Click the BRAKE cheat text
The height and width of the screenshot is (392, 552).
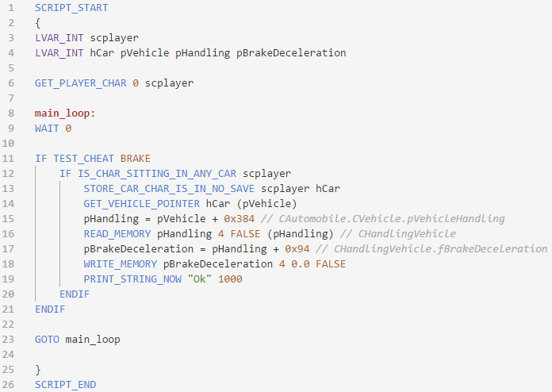[x=136, y=159]
